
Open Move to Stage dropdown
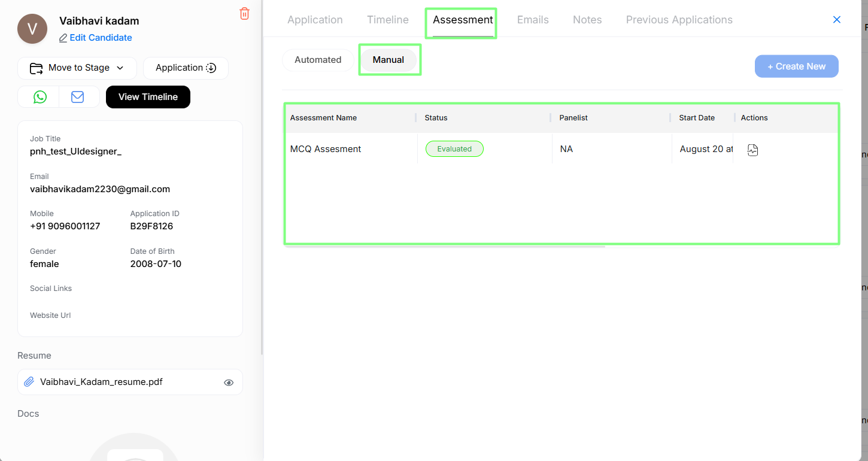77,68
